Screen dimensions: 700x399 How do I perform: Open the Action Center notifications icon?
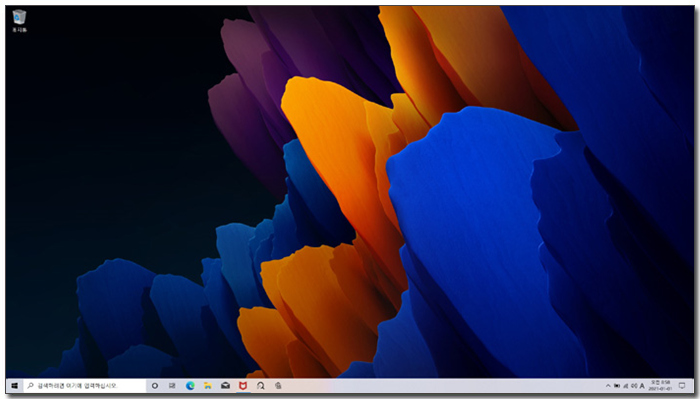pyautogui.click(x=682, y=386)
